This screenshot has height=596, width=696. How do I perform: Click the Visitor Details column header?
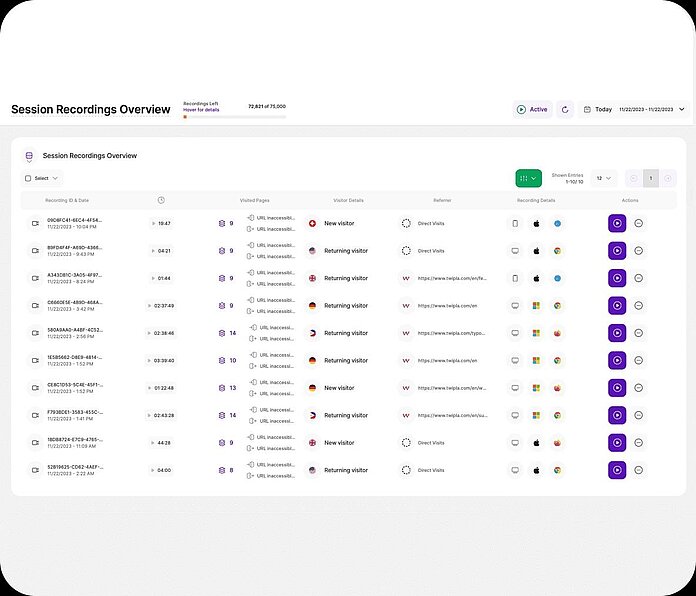pos(348,200)
